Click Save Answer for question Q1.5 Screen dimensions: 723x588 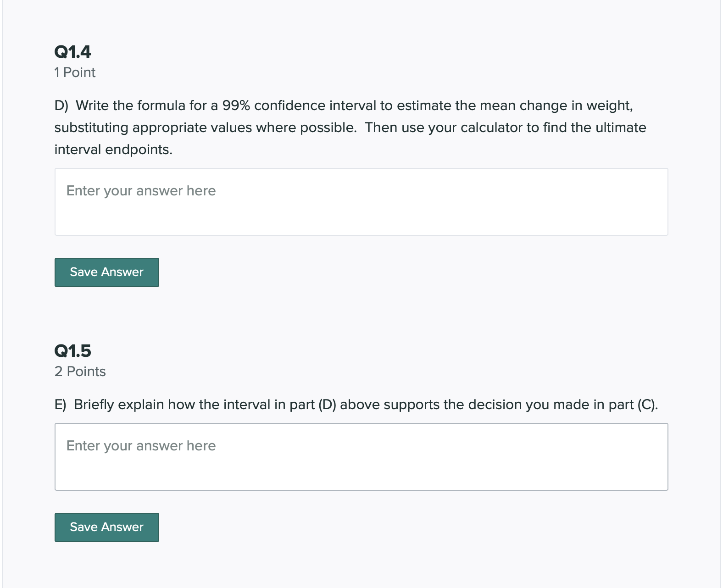pos(106,527)
